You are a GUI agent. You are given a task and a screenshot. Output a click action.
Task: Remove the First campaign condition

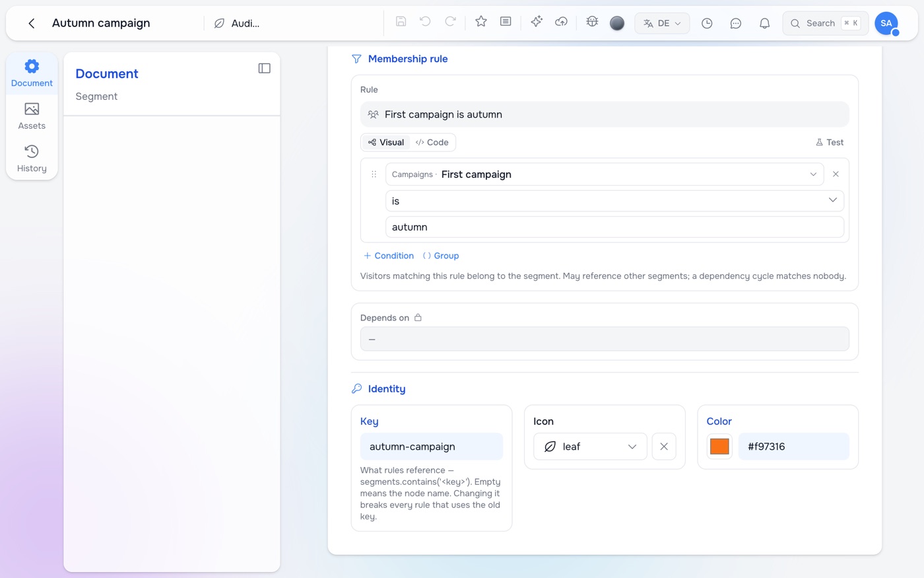tap(836, 174)
